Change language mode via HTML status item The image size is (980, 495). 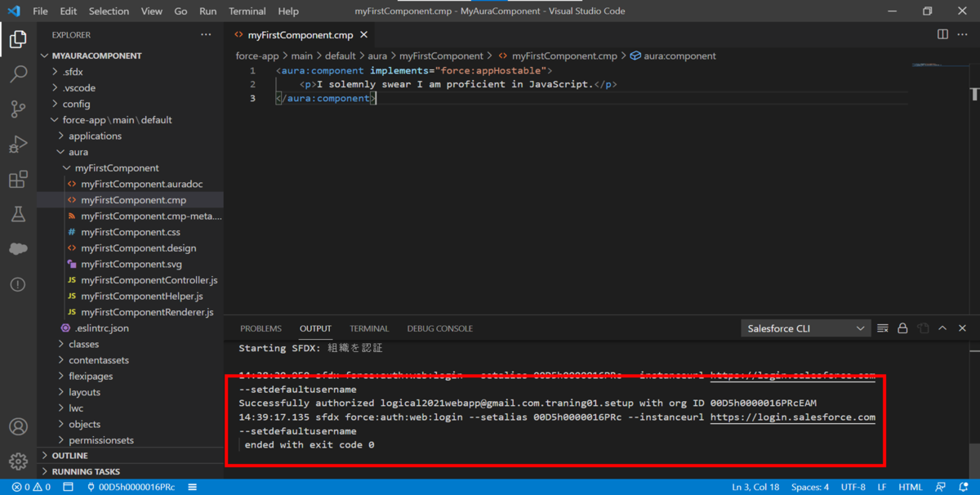click(x=911, y=487)
